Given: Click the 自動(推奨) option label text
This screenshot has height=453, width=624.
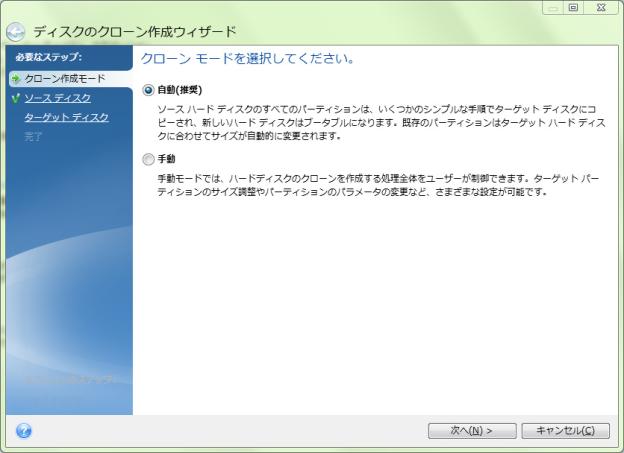Looking at the screenshot, I should coord(180,90).
